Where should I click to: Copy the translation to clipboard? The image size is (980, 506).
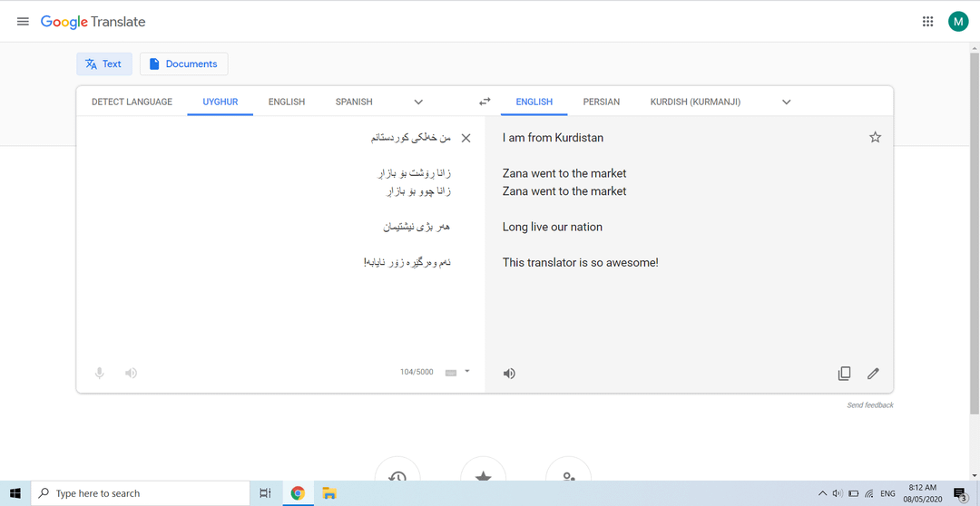(845, 374)
